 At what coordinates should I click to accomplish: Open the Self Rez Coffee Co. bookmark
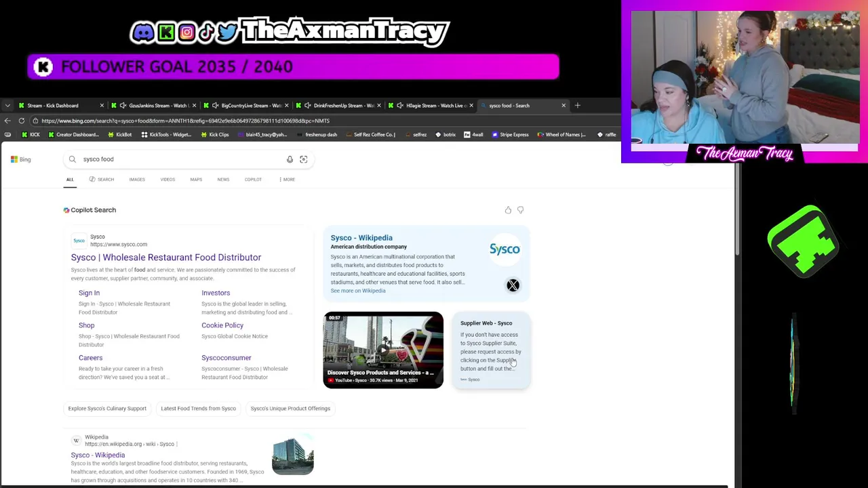point(370,134)
